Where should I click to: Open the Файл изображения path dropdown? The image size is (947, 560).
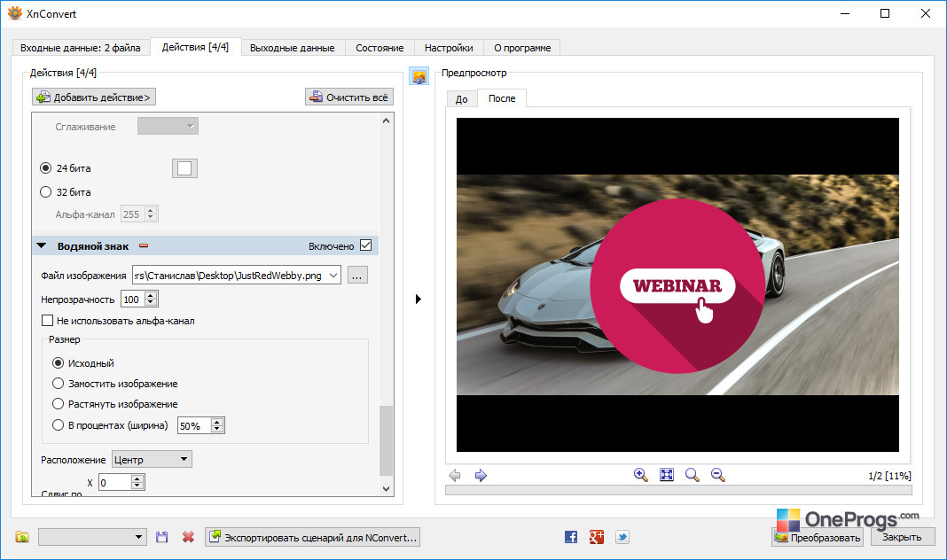click(x=333, y=276)
